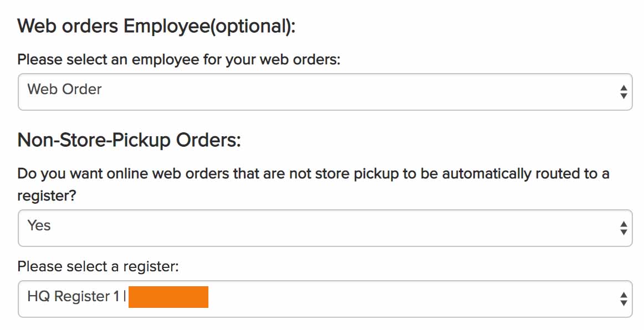Click the "Yes" value text

[39, 225]
